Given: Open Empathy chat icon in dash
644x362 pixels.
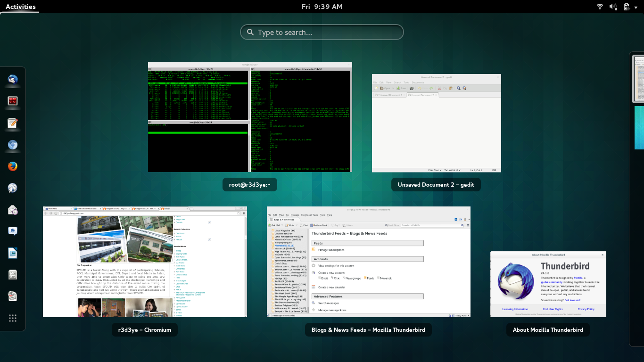Looking at the screenshot, I should click(13, 231).
